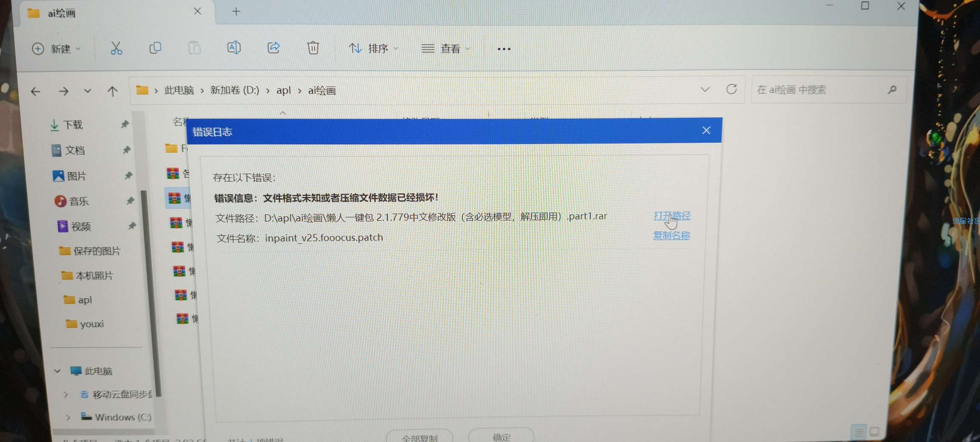Click the 错误信息 bold error message
980x442 pixels.
[326, 198]
